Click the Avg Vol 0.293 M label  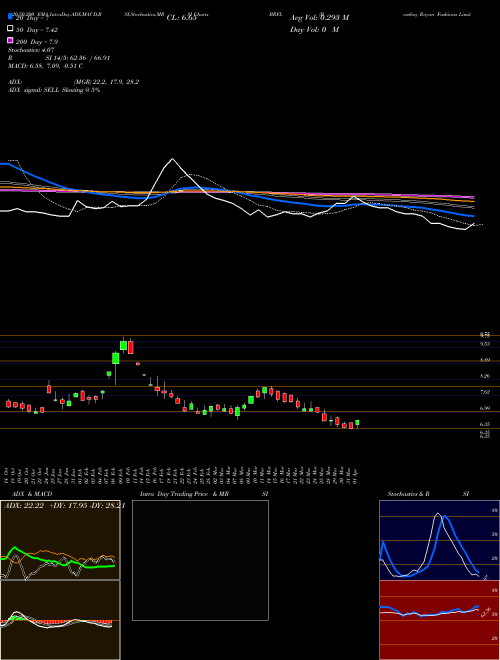[319, 18]
